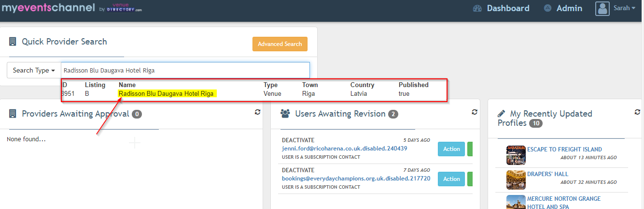The width and height of the screenshot is (644, 209).
Task: Click the Mercure Norton Grange thumbnail
Action: click(516, 202)
